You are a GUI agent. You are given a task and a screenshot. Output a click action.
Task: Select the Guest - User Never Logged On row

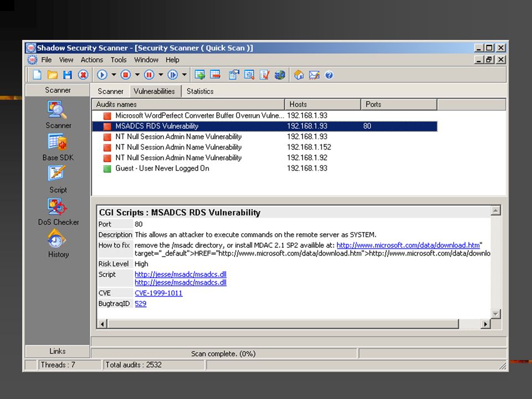pos(265,168)
